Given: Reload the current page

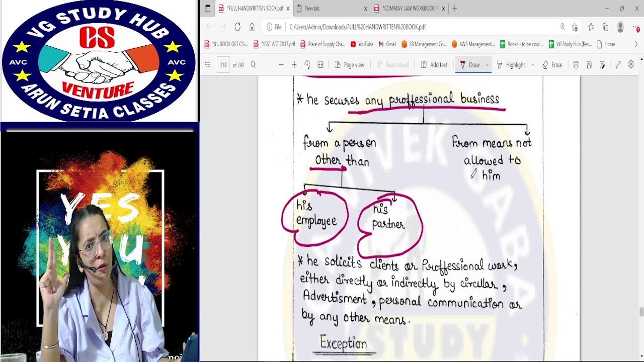Looking at the screenshot, I should coord(237,27).
